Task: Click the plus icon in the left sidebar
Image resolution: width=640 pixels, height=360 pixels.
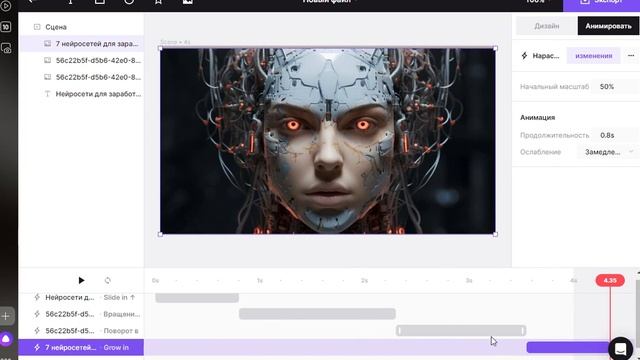Action: (6, 316)
